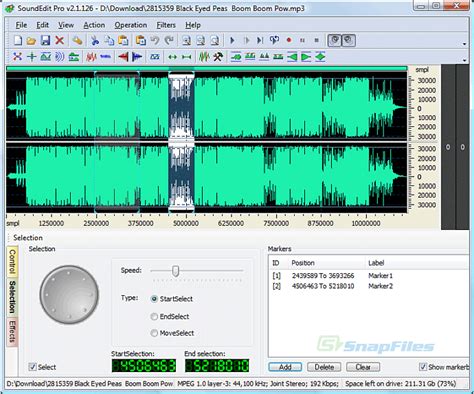Click the Delete marker button
Image resolution: width=474 pixels, height=394 pixels.
click(x=324, y=367)
